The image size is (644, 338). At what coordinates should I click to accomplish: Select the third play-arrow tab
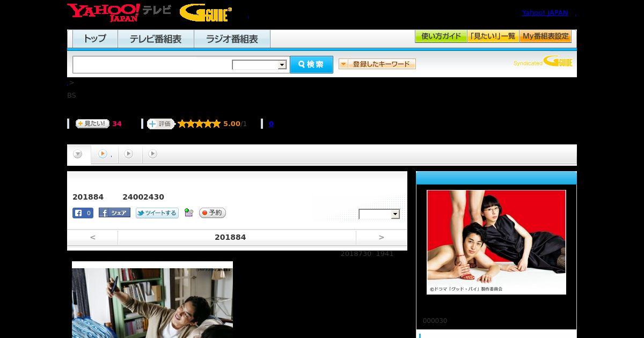tap(129, 154)
